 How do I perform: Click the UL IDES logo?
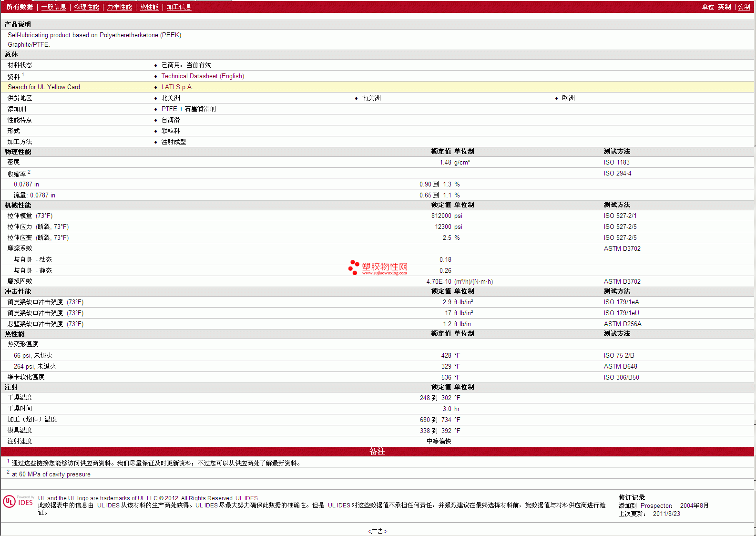(18, 502)
